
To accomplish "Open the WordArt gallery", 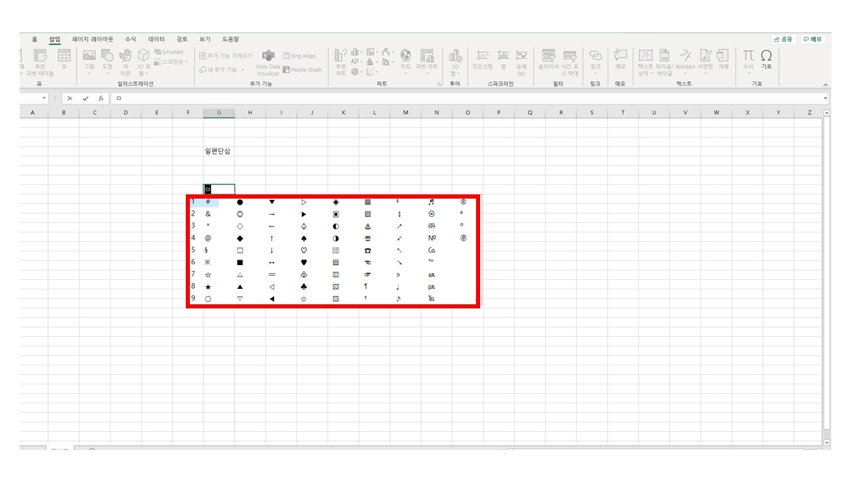I will point(686,62).
